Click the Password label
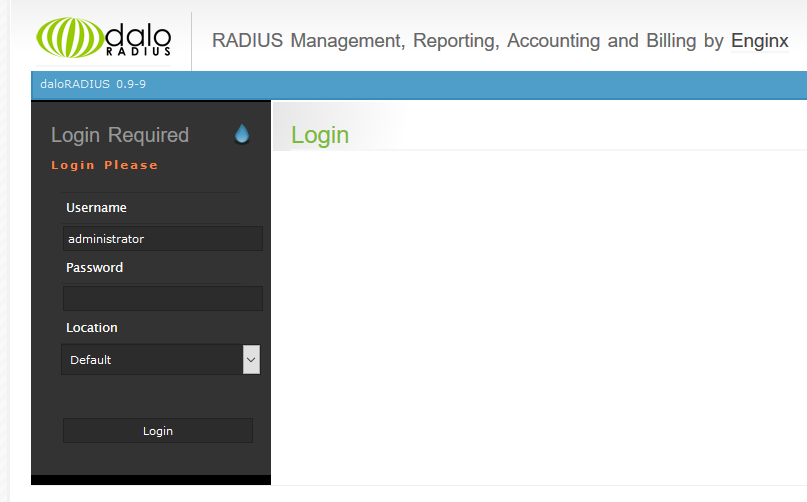Image resolution: width=807 pixels, height=502 pixels. click(x=95, y=268)
